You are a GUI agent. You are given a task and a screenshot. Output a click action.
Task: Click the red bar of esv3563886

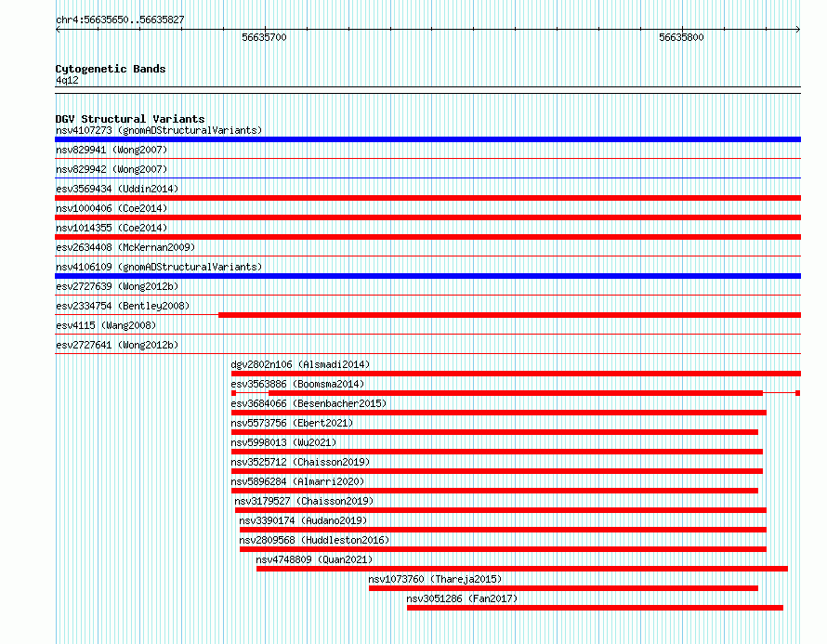pyautogui.click(x=516, y=393)
